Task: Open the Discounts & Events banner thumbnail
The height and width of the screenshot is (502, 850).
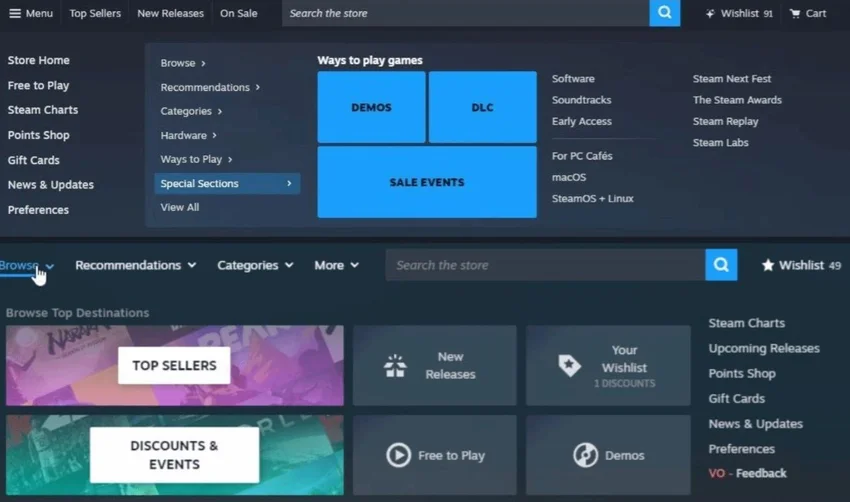Action: [x=174, y=455]
